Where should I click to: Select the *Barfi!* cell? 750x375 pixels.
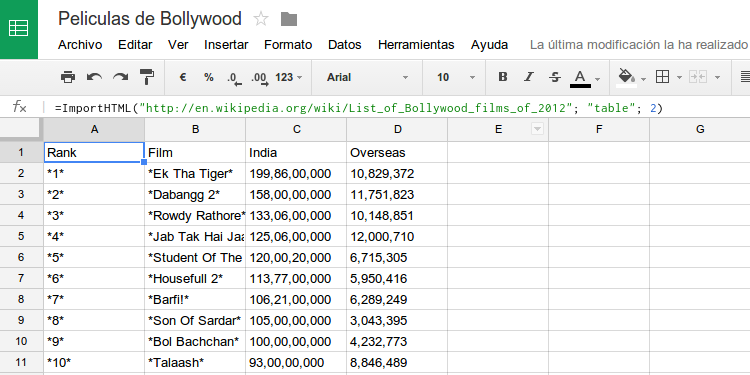pos(195,299)
